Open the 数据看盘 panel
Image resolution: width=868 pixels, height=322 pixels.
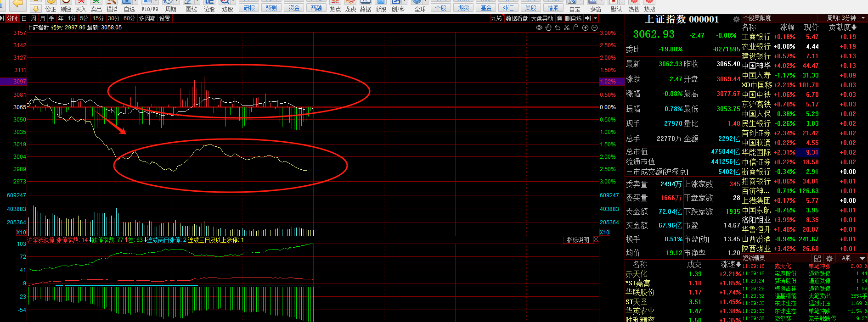[x=517, y=18]
